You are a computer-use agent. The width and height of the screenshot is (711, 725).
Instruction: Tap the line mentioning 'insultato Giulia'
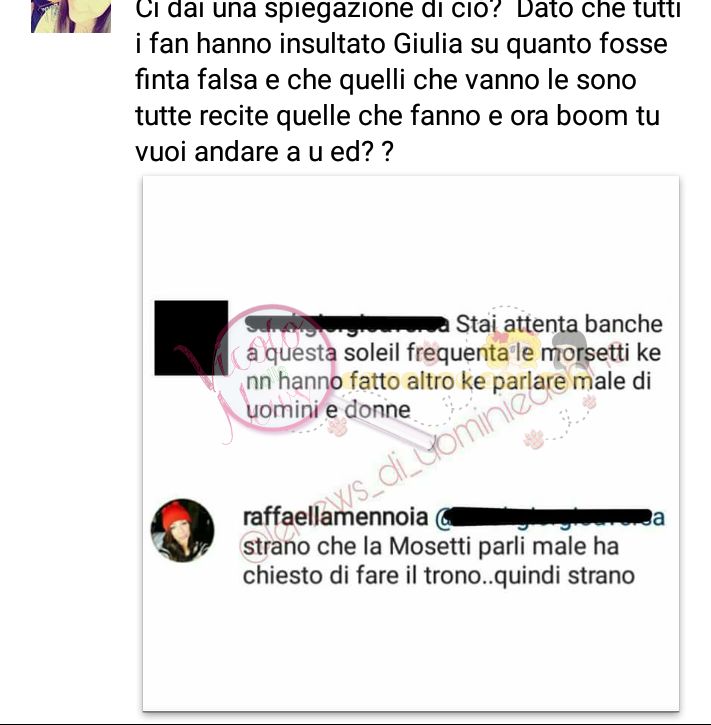(401, 44)
